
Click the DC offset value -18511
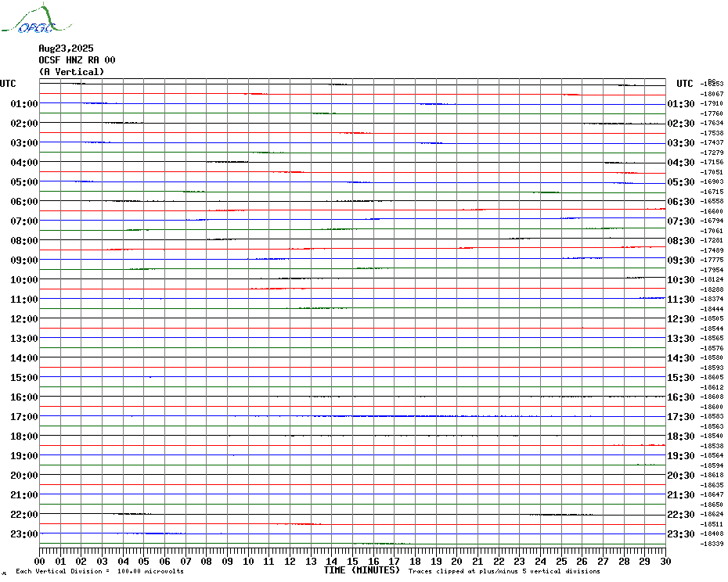point(712,524)
